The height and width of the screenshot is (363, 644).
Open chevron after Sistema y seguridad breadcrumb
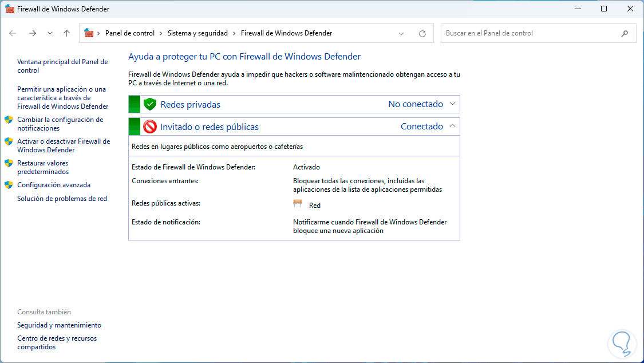(x=234, y=33)
